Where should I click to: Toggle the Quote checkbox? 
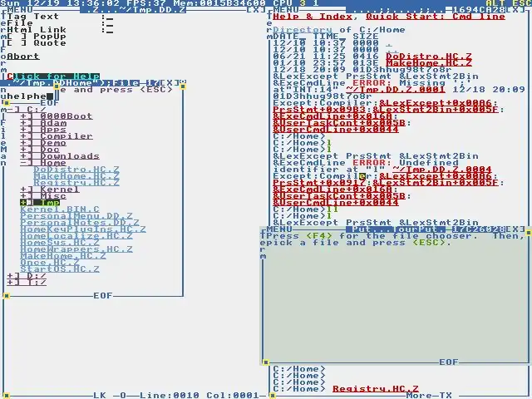17,43
